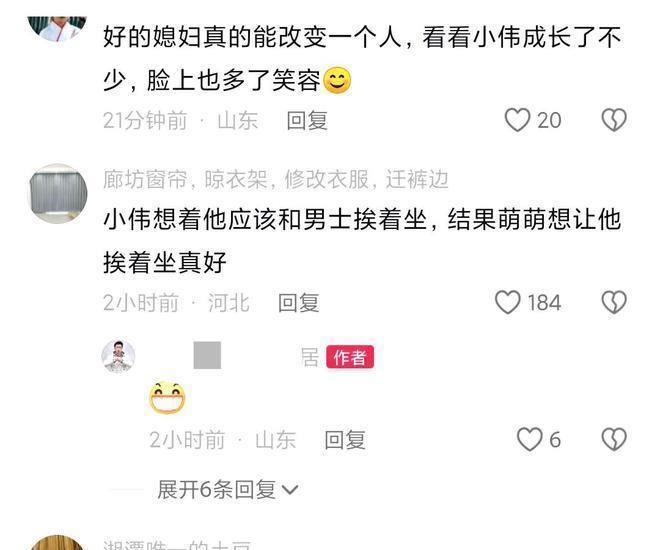This screenshot has width=660, height=550.
Task: Open the author's avatar in the reply
Action: coord(118,356)
